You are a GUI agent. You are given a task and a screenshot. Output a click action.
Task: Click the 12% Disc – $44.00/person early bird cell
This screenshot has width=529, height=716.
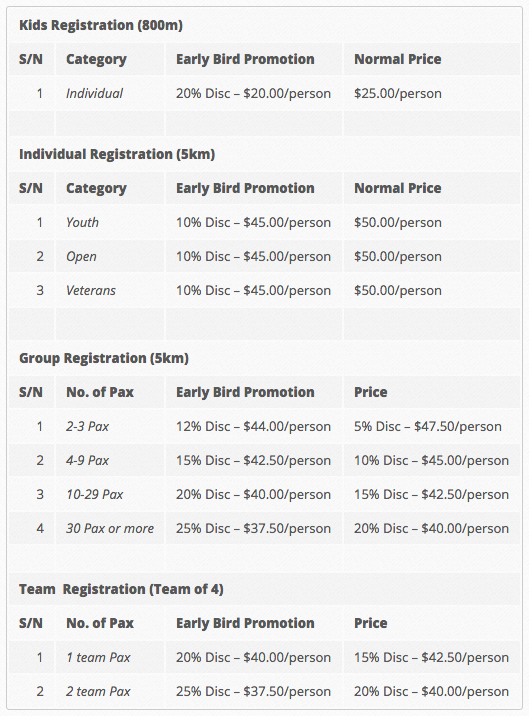point(254,426)
